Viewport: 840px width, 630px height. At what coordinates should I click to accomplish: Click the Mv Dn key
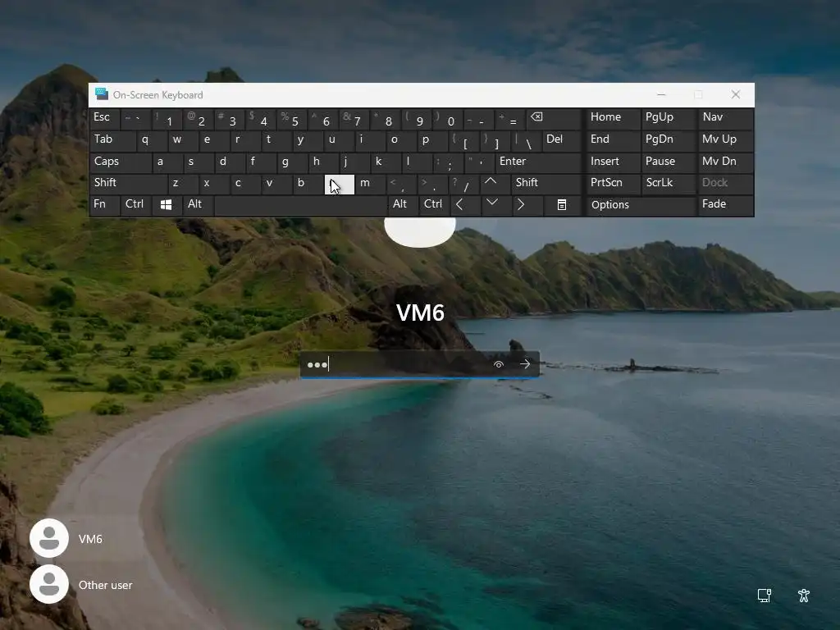[726, 162]
